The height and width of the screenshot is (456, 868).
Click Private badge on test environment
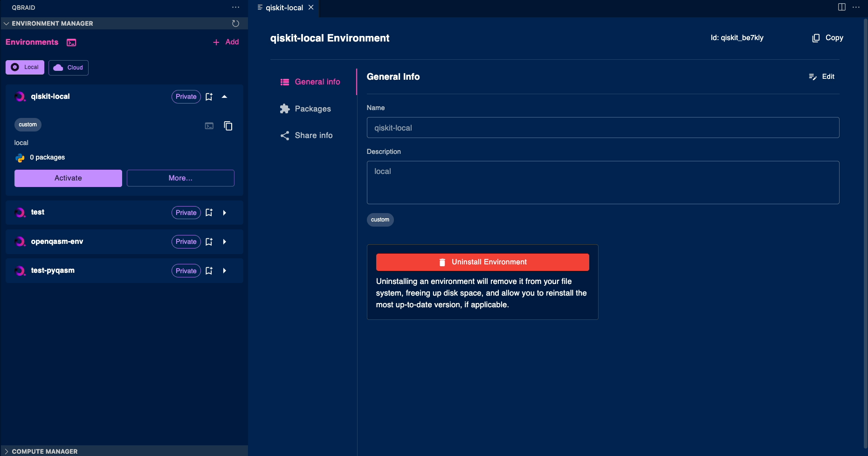186,213
